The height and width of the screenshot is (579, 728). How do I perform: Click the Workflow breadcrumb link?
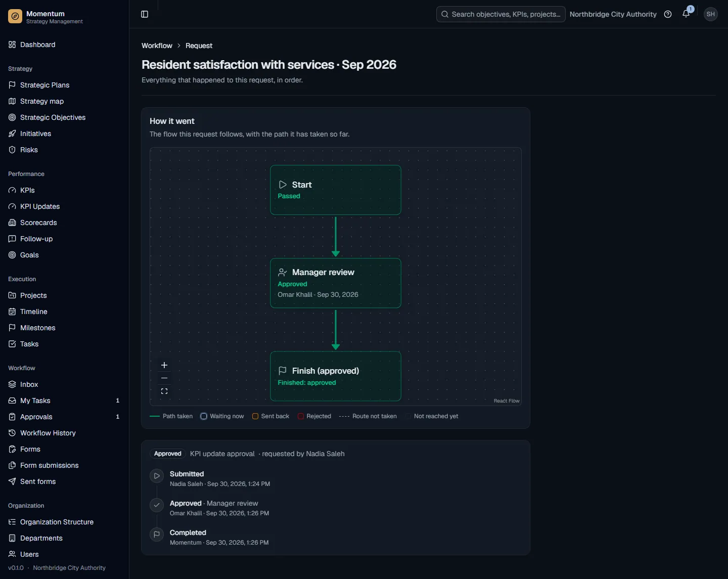(x=157, y=46)
